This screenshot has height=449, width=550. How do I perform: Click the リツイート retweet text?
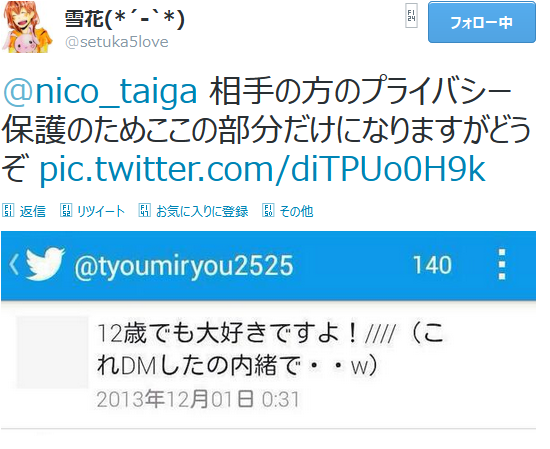(x=101, y=211)
